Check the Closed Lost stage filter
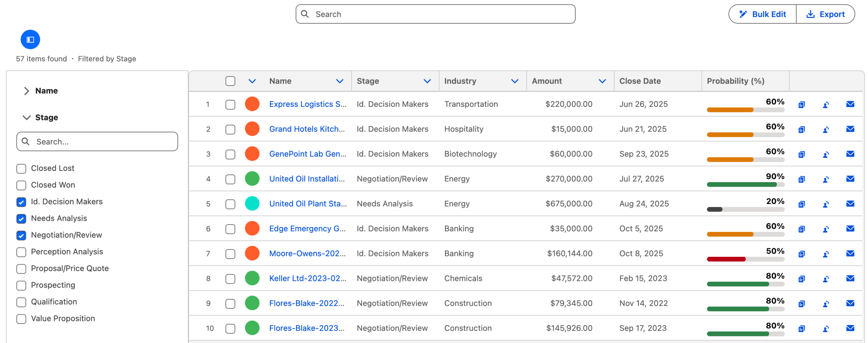The width and height of the screenshot is (868, 343). pos(21,169)
